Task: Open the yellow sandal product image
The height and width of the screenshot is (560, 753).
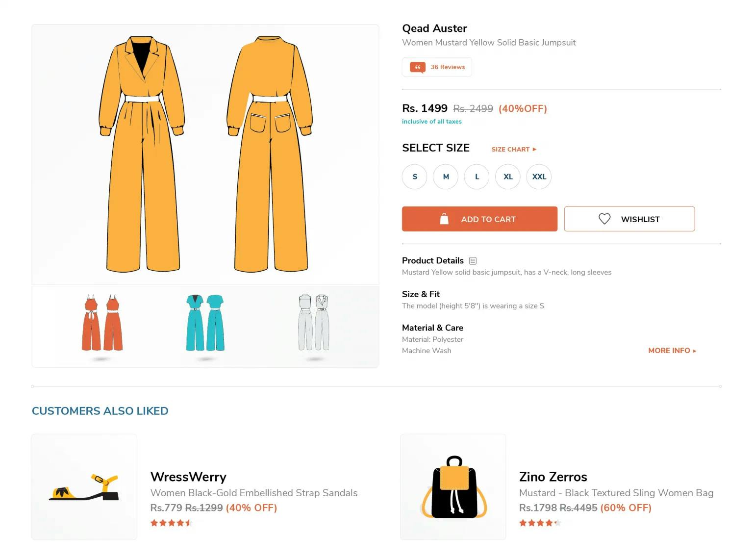Action: [x=84, y=487]
